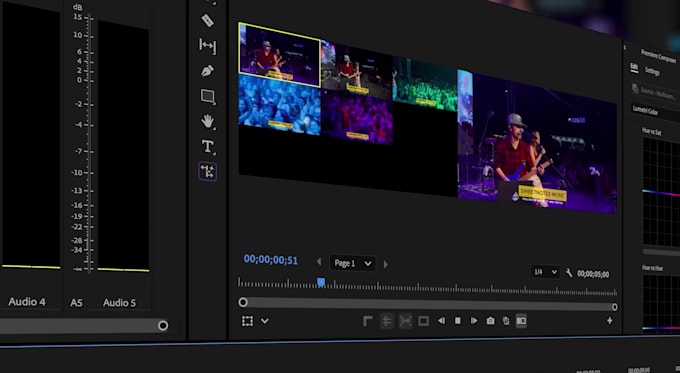
Task: Step forward one frame
Action: [x=474, y=321]
